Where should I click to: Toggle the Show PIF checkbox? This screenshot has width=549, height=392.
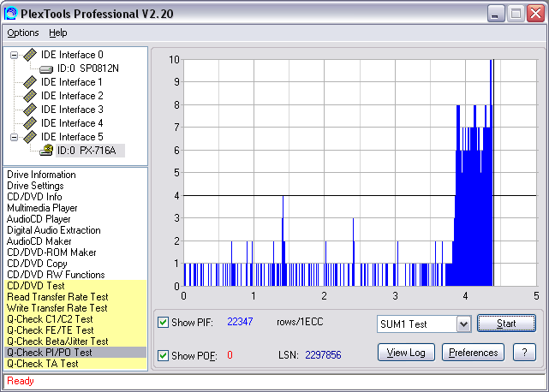[164, 322]
